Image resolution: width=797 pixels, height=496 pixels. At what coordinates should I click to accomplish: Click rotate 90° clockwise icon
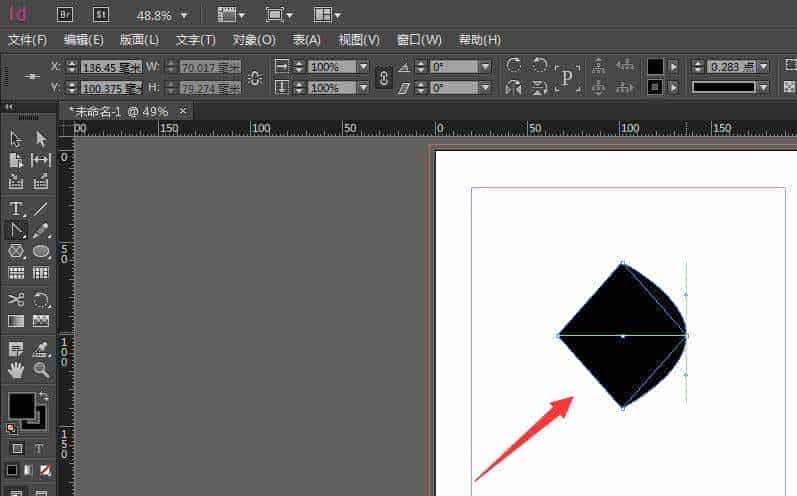point(514,65)
